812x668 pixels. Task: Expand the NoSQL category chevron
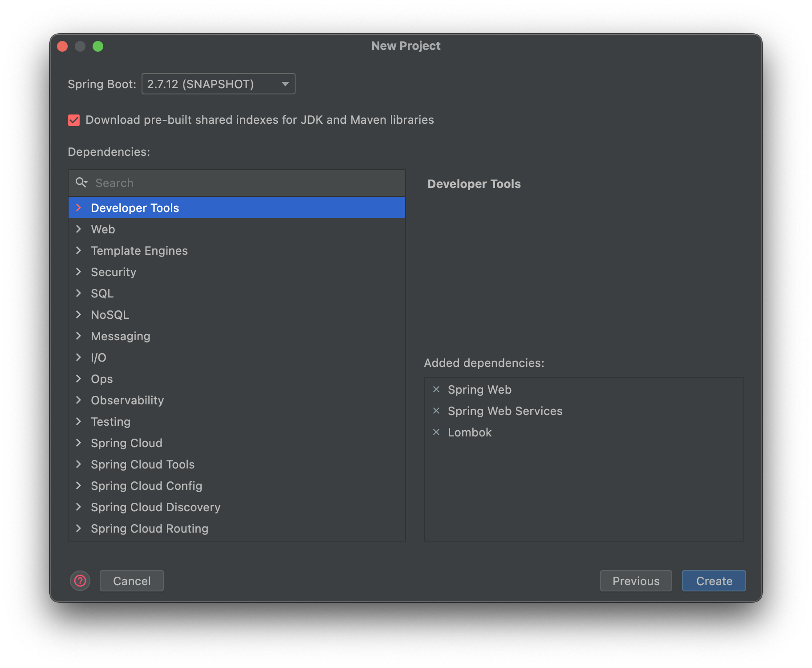click(x=79, y=314)
